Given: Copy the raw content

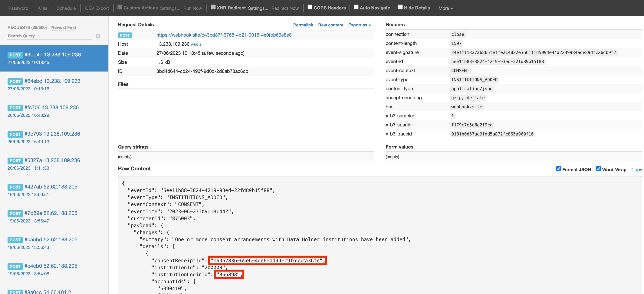Looking at the screenshot, I should pyautogui.click(x=636, y=170).
